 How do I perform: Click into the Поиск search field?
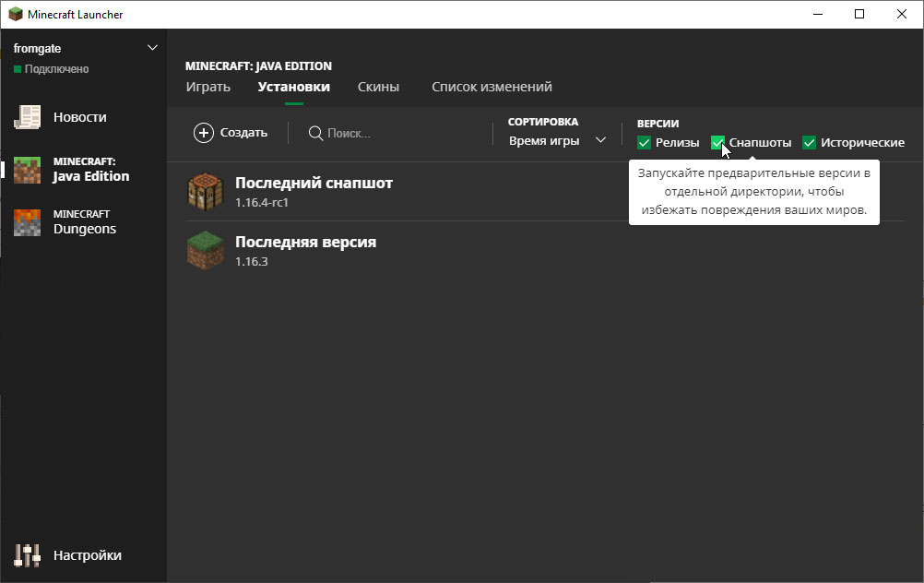[397, 133]
